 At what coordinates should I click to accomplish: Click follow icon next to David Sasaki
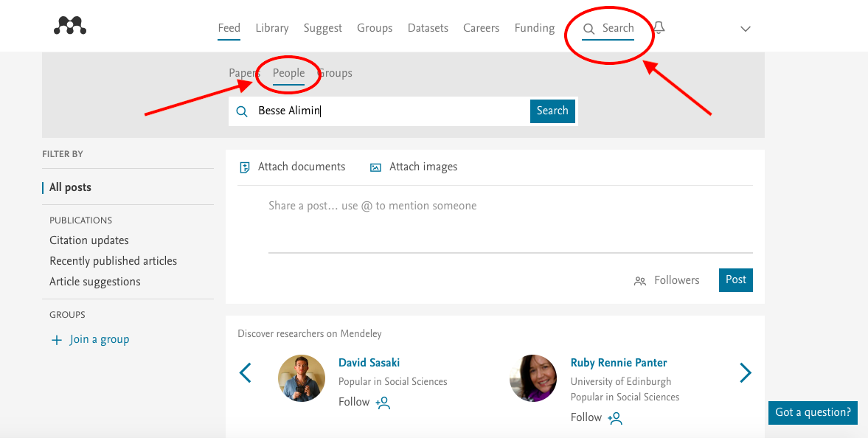pyautogui.click(x=383, y=403)
